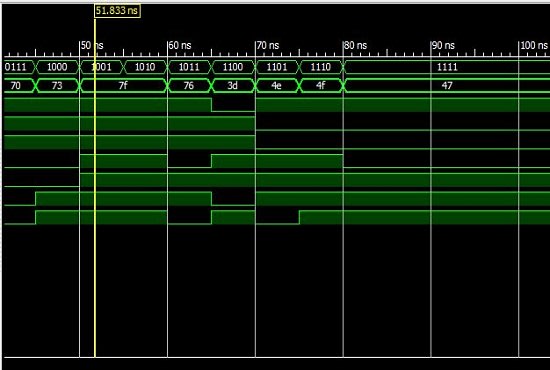Click the bus value 1011

[x=189, y=67]
